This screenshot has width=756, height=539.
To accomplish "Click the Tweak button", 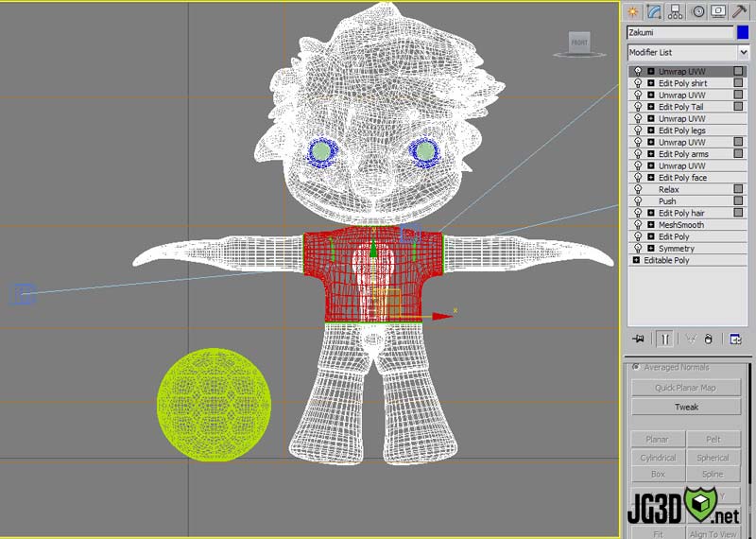I will tap(686, 407).
